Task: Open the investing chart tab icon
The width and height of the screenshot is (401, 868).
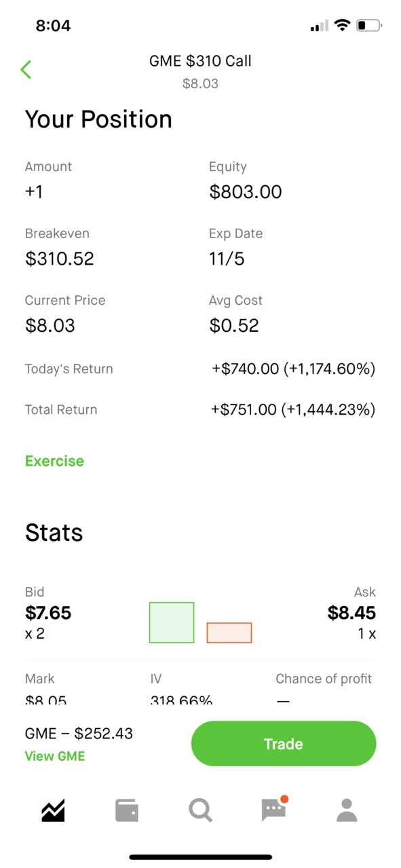Action: (53, 810)
